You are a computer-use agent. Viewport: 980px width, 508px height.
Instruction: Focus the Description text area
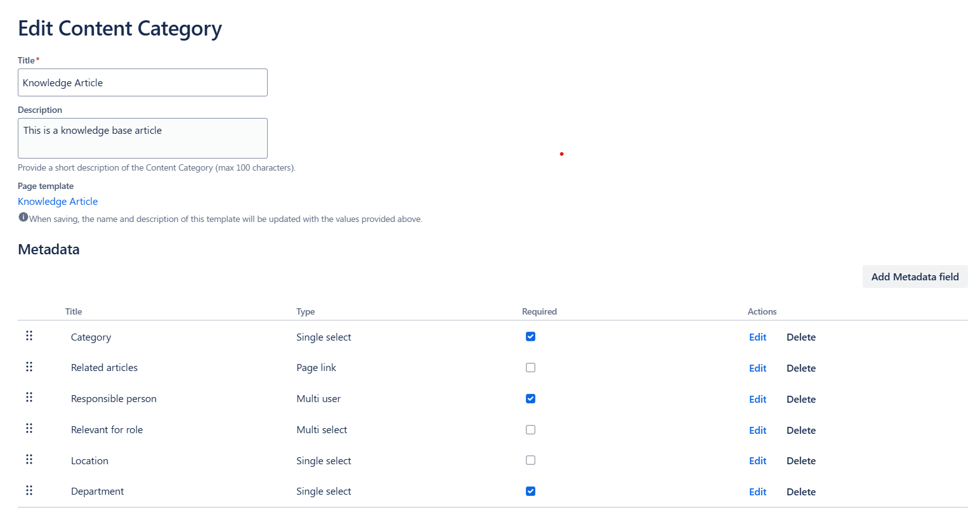(x=143, y=138)
